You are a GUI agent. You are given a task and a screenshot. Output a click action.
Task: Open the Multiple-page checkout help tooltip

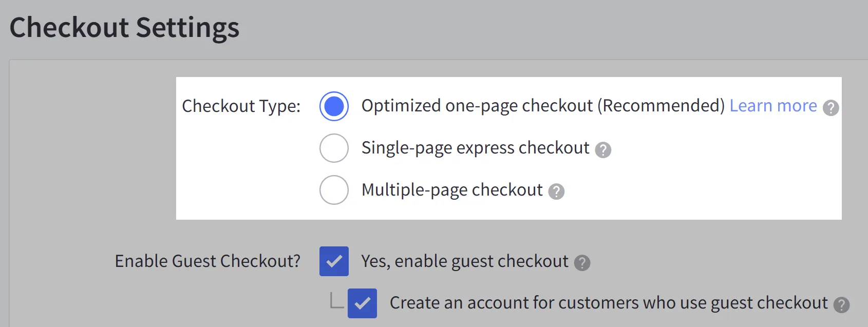pos(556,191)
